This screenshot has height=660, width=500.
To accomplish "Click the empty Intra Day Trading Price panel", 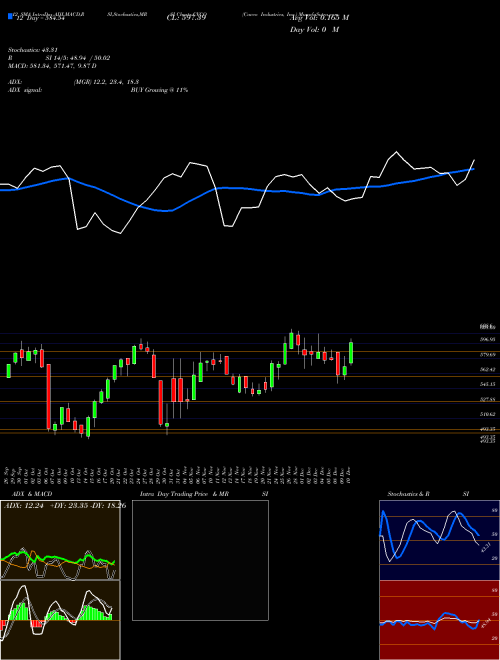I will pyautogui.click(x=200, y=560).
